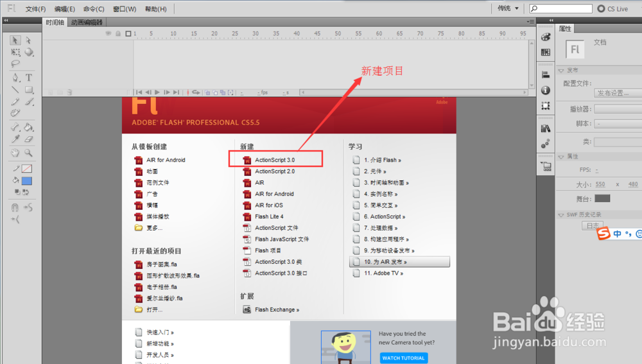Select the Rectangle tool
The image size is (642, 364).
29,90
